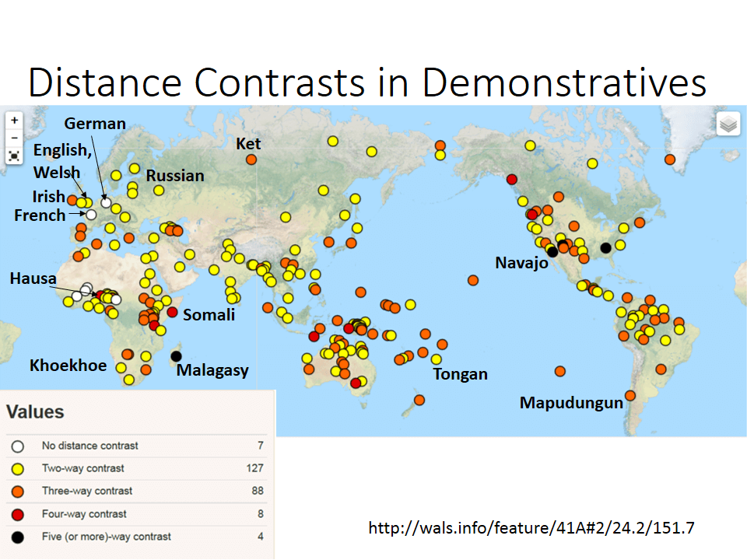Screen dimensions: 747x560
Task: Click the fit-to-extent map icon
Action: coord(14,156)
